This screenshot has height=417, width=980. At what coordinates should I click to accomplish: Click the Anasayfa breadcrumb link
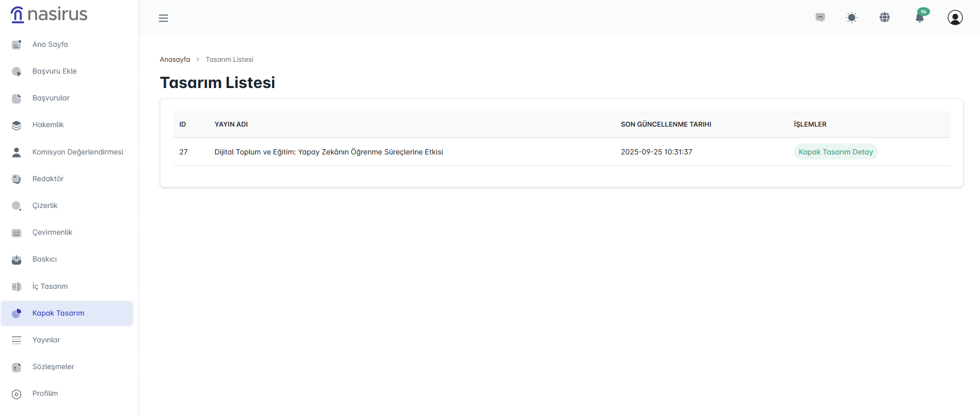pos(175,60)
